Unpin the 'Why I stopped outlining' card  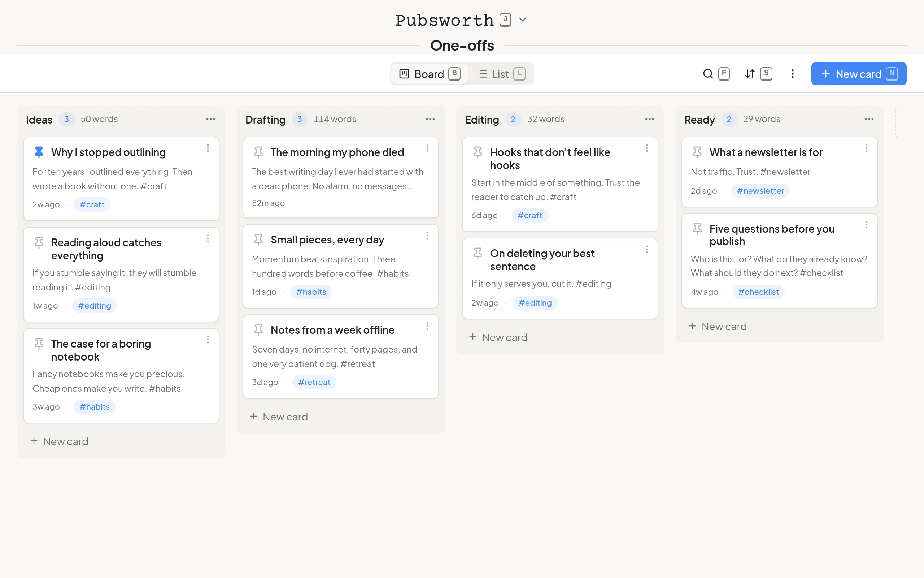(39, 152)
